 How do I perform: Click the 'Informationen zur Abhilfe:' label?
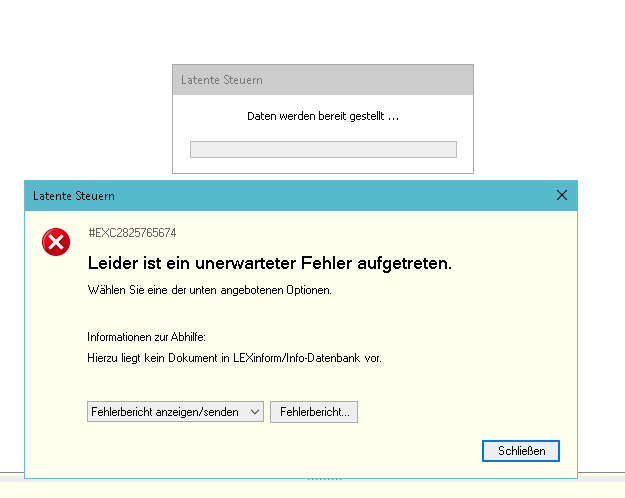pyautogui.click(x=146, y=337)
